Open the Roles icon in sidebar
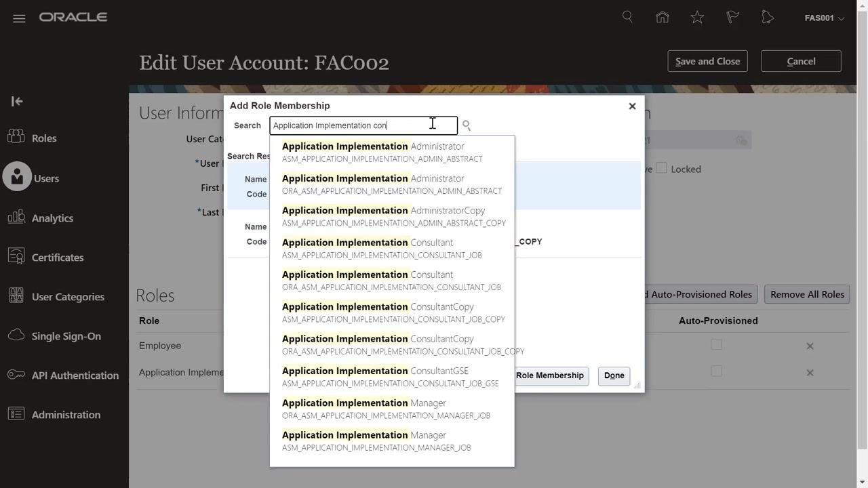 click(16, 138)
